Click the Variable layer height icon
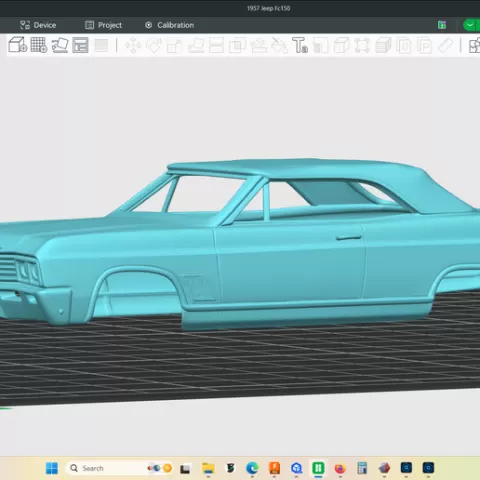This screenshot has width=480, height=480. 101,45
